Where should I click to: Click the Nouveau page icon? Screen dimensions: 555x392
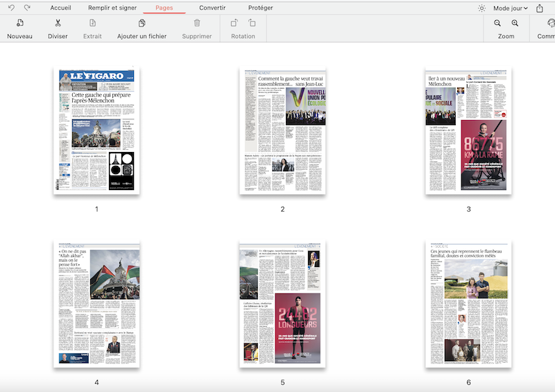pos(19,24)
